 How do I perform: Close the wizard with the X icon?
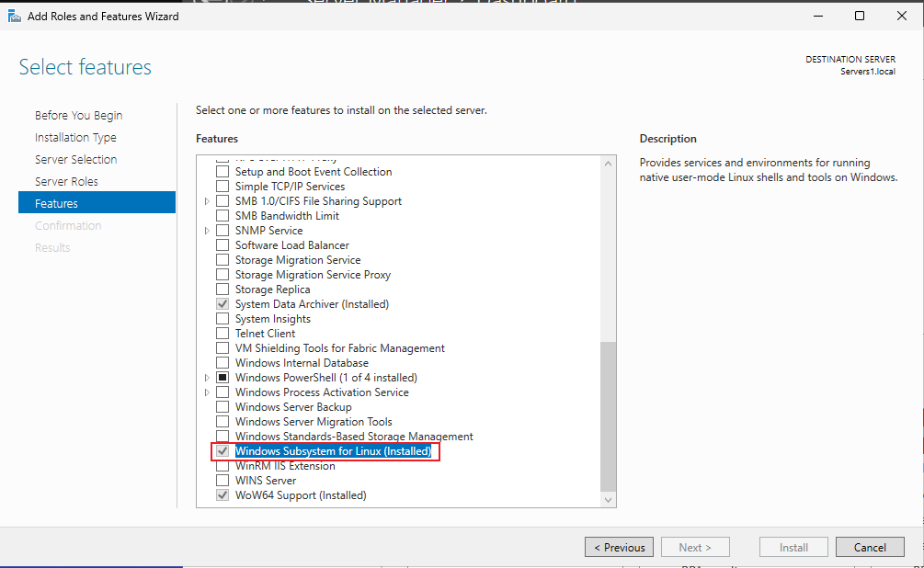coord(902,16)
